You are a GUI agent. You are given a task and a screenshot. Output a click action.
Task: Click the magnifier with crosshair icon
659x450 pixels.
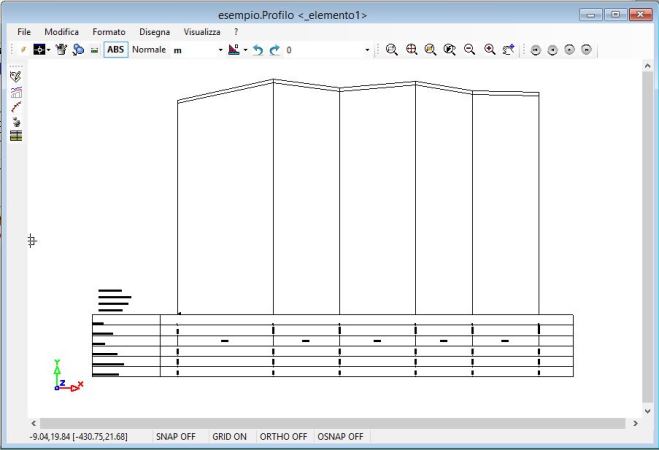click(411, 49)
